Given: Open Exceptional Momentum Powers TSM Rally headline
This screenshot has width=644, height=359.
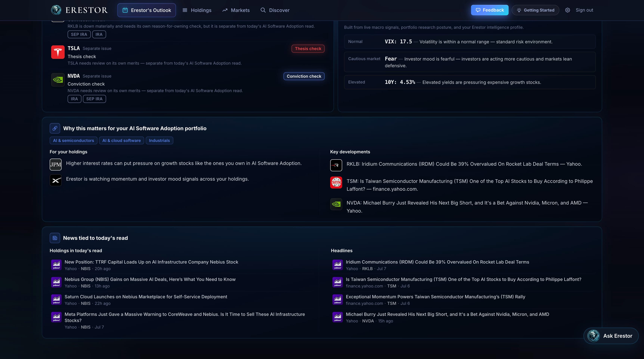Looking at the screenshot, I should (x=435, y=296).
